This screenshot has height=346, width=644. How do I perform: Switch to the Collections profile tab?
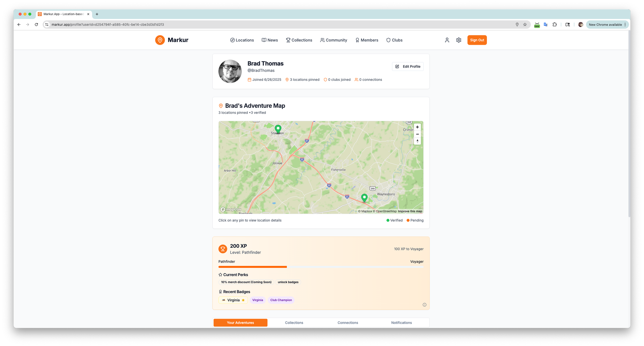point(294,323)
